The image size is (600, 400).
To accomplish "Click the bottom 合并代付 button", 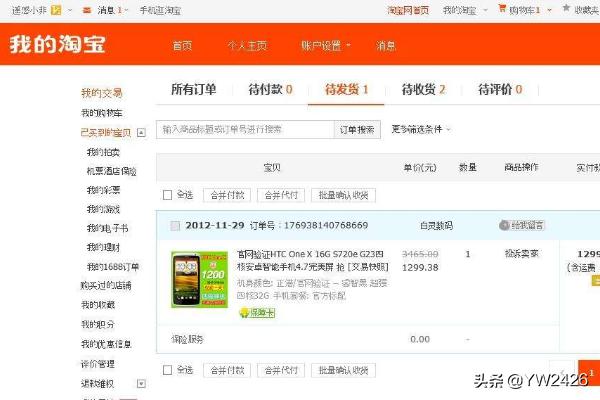I will [x=281, y=370].
